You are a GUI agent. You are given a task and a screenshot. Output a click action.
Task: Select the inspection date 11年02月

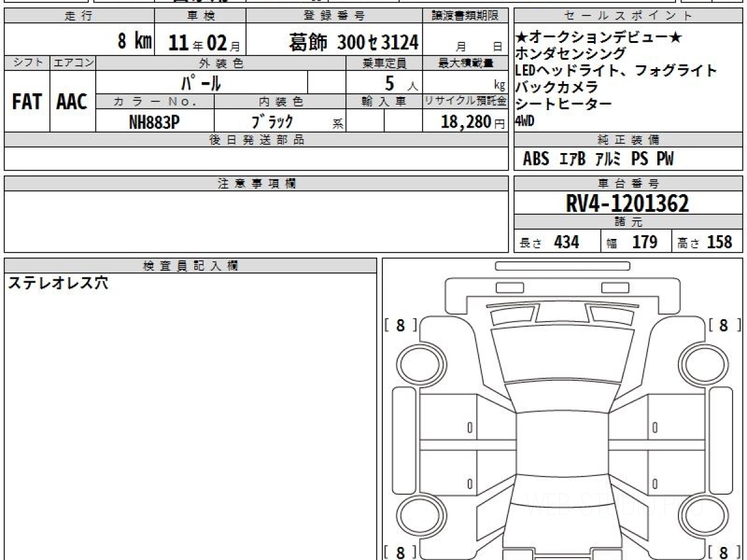tap(204, 42)
